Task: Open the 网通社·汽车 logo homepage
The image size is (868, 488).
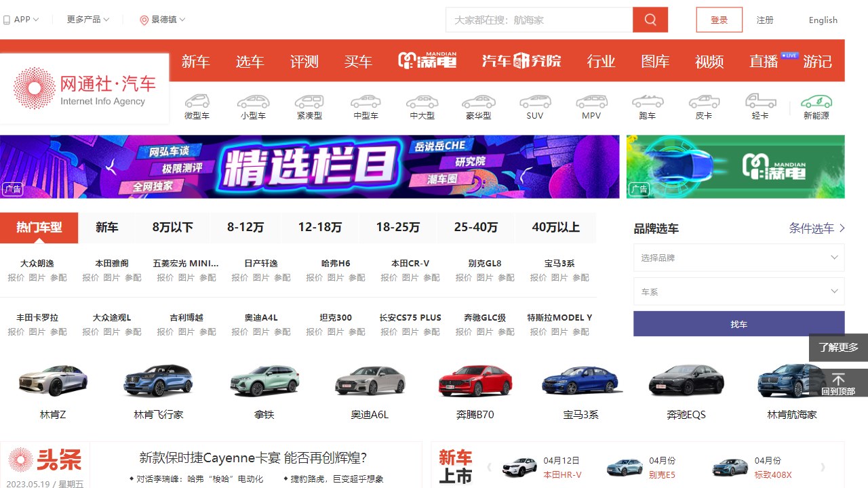Action: [x=85, y=89]
